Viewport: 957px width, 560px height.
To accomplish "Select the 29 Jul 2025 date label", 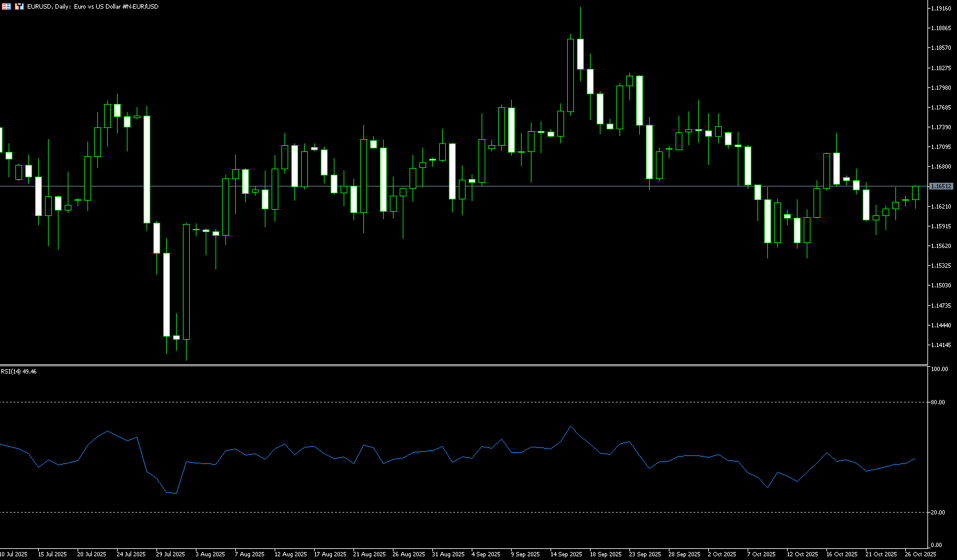I will tap(171, 554).
